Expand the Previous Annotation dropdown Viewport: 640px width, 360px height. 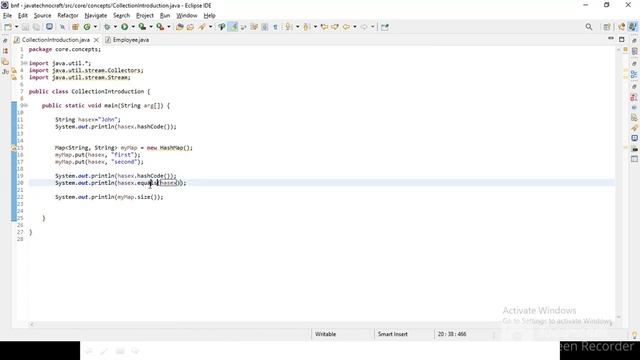315,27
